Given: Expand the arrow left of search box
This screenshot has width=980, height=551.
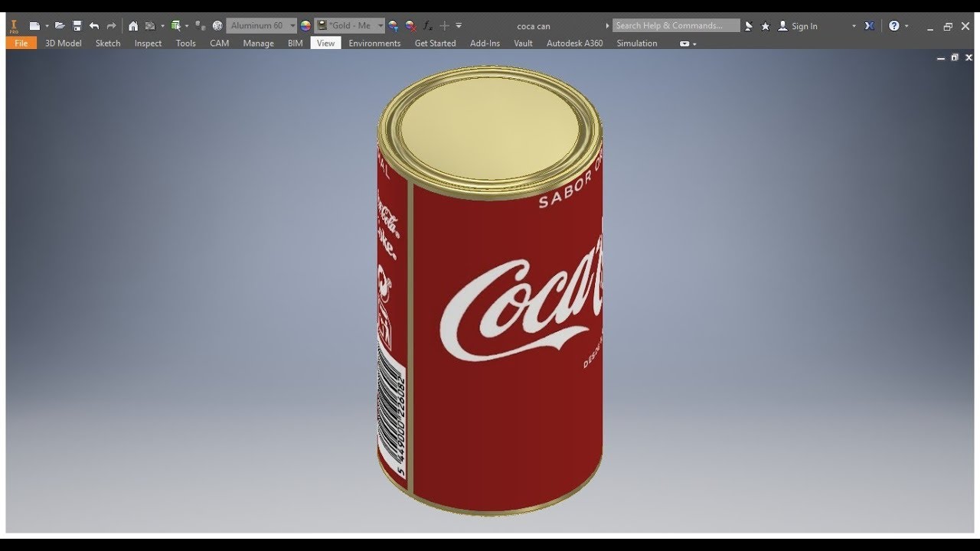Looking at the screenshot, I should point(608,26).
